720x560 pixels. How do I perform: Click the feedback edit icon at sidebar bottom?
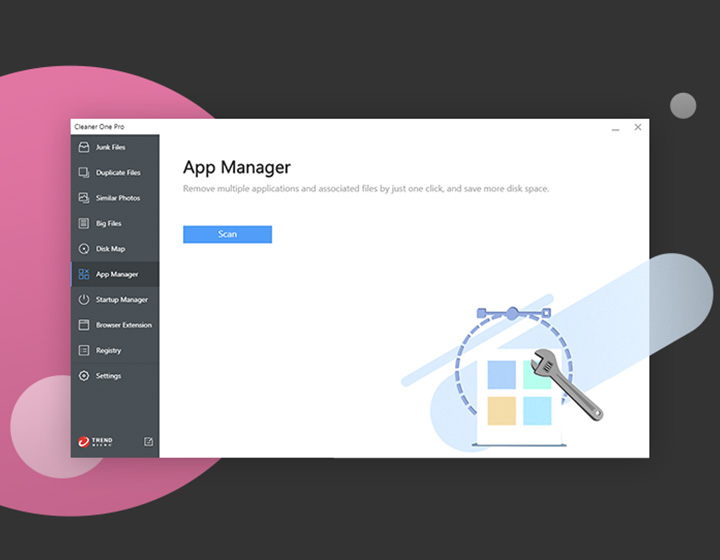(149, 441)
